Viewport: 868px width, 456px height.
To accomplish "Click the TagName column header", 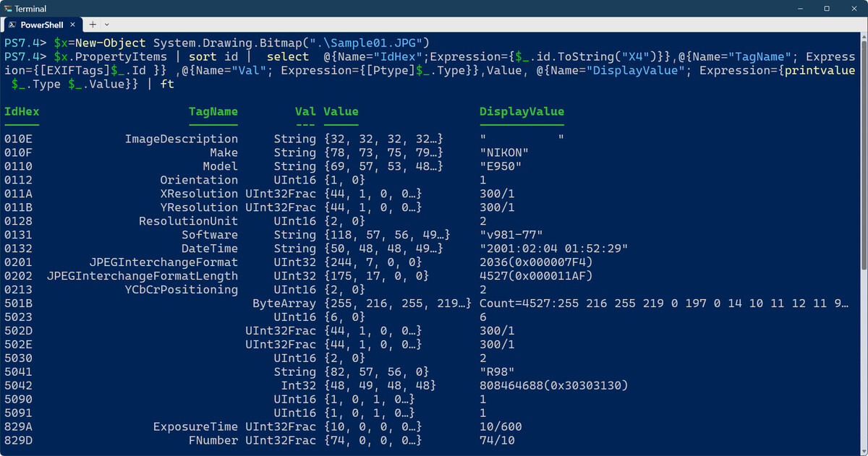I will click(213, 111).
